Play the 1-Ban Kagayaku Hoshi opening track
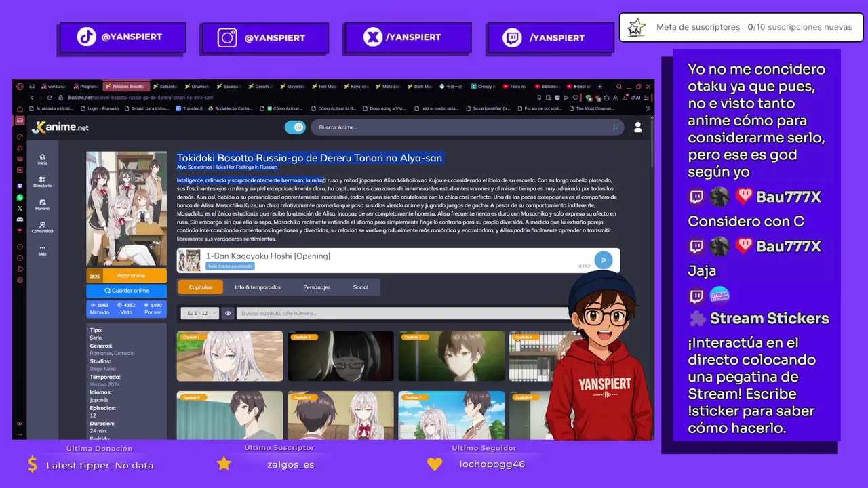 603,260
